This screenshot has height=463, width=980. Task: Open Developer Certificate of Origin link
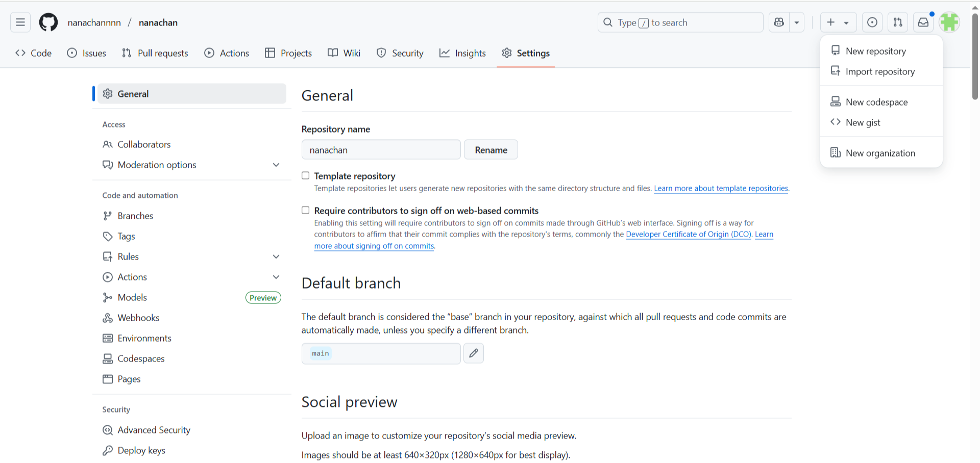coord(689,235)
